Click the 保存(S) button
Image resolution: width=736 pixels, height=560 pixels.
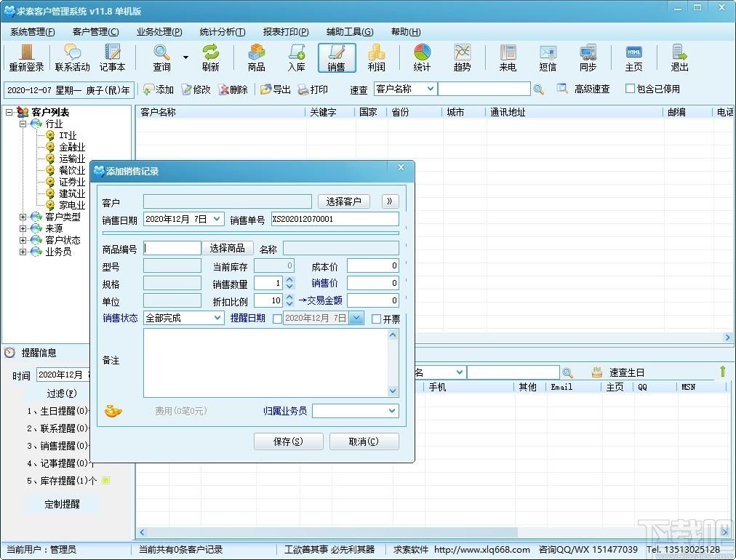[x=288, y=441]
